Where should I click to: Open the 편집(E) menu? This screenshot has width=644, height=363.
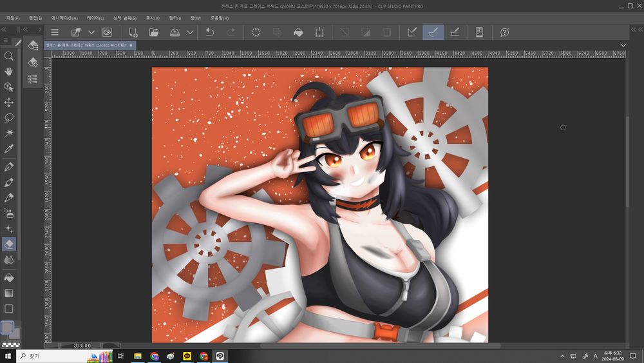coord(35,18)
